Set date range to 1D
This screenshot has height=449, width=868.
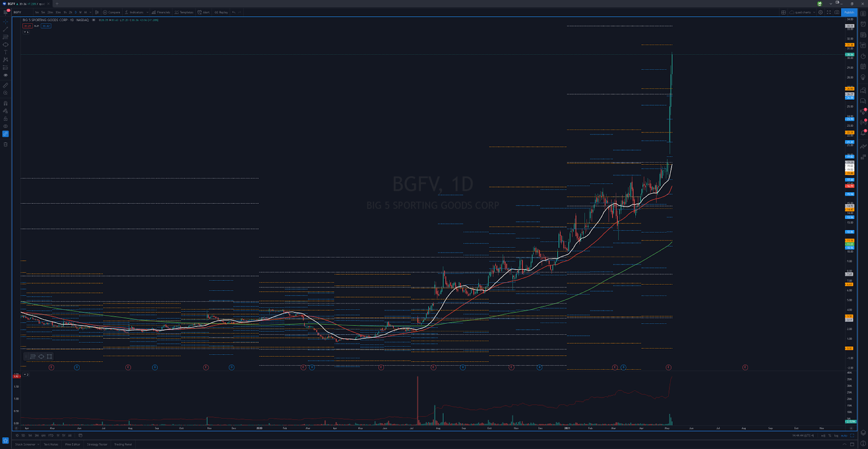17,435
